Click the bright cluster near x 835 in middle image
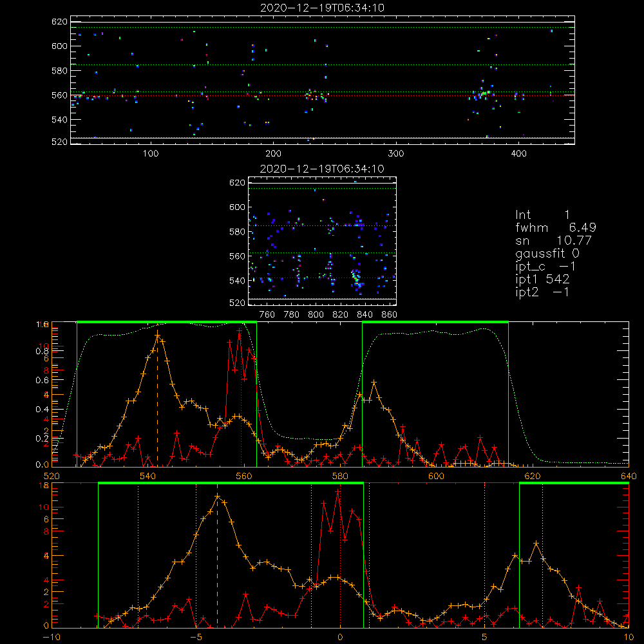The height and width of the screenshot is (644, 644). 356,277
